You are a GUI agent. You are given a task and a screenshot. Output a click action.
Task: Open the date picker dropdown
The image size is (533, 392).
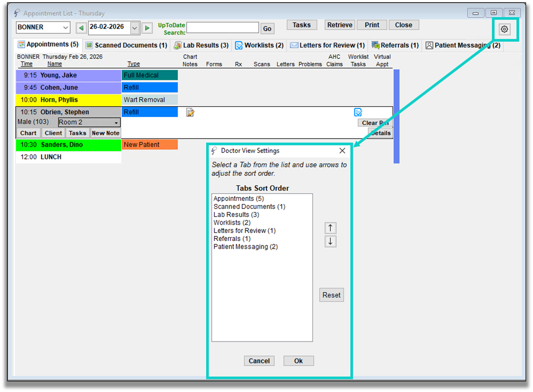click(134, 28)
